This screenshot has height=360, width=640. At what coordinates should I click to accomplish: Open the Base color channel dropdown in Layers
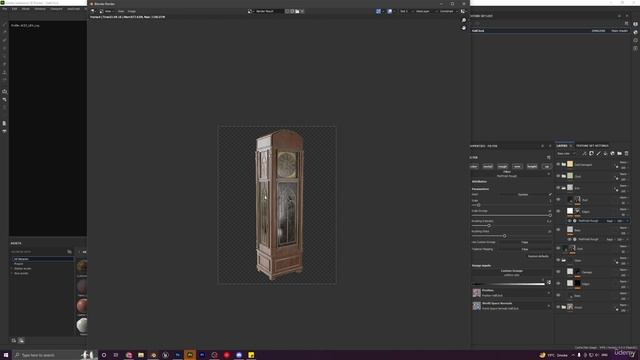(566, 153)
